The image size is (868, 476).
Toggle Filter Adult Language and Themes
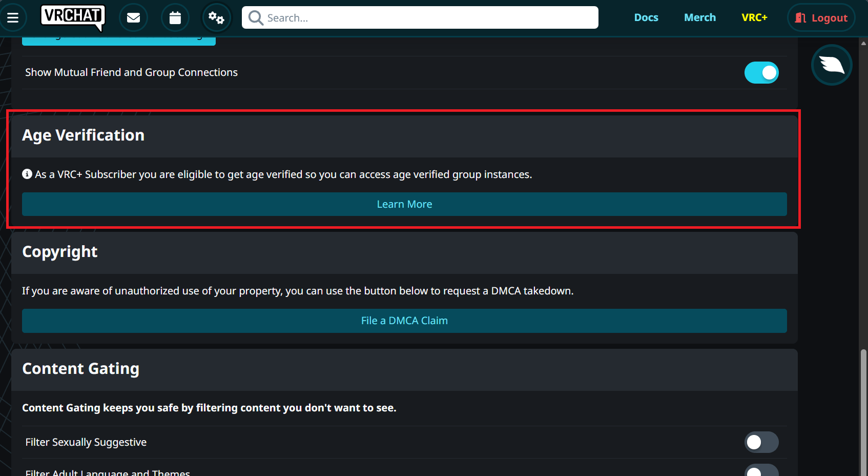761,471
